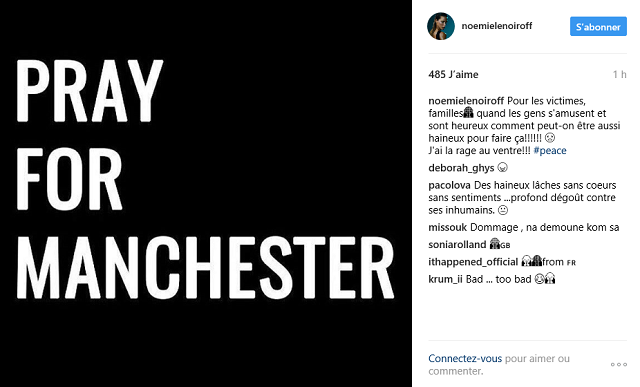640x387 pixels.
Task: Open noemielenoiroff profile avatar picture
Action: coord(441,26)
